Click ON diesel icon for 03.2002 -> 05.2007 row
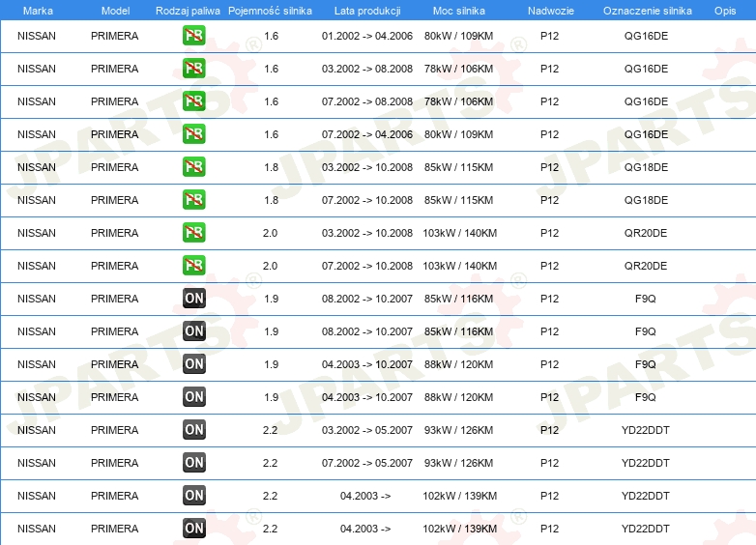The image size is (756, 545). point(194,430)
